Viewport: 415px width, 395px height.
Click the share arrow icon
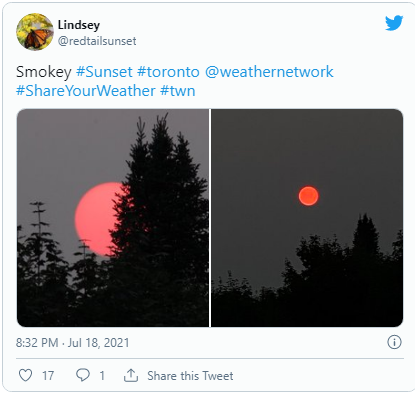tap(131, 375)
